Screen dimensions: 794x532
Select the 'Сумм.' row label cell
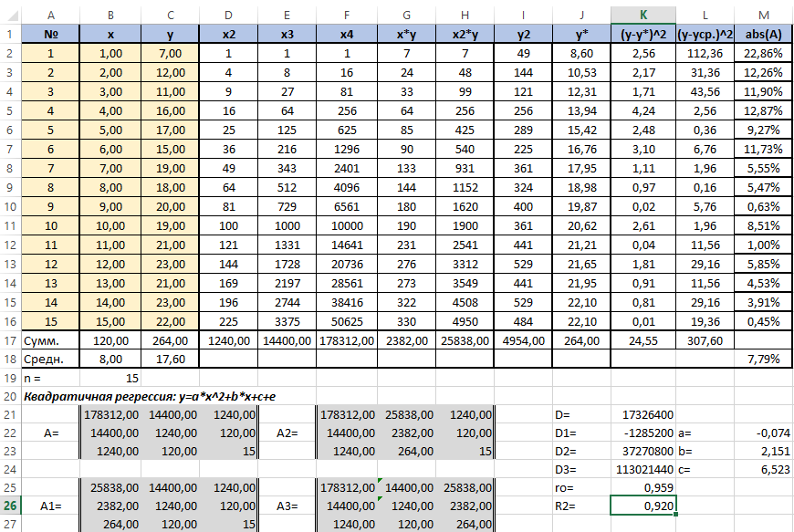(x=49, y=340)
